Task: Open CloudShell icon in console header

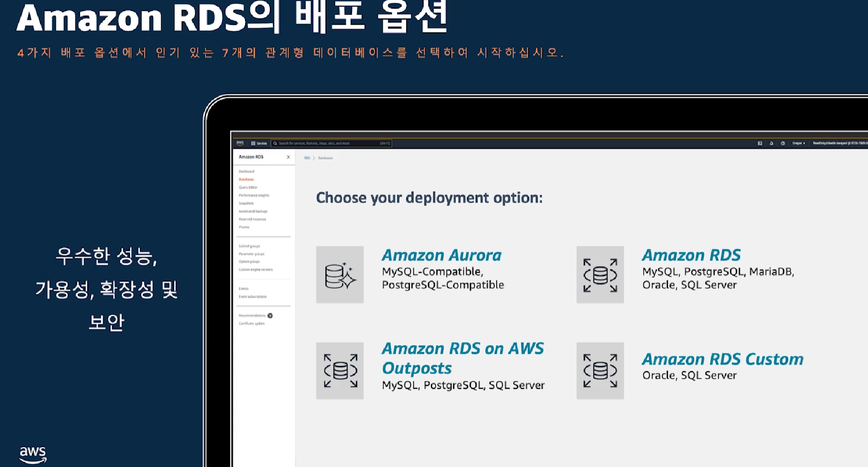Action: [x=759, y=143]
